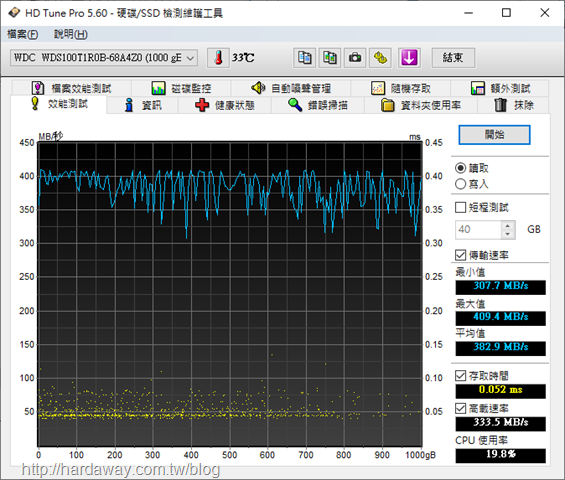Click the copy text to clipboard icon
This screenshot has width=565, height=480.
coord(304,58)
